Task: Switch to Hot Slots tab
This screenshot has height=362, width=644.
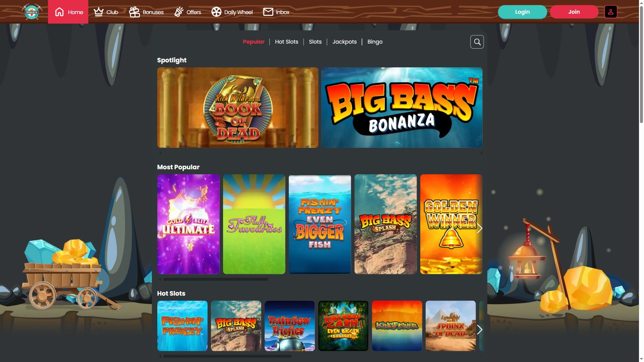Action: [286, 42]
